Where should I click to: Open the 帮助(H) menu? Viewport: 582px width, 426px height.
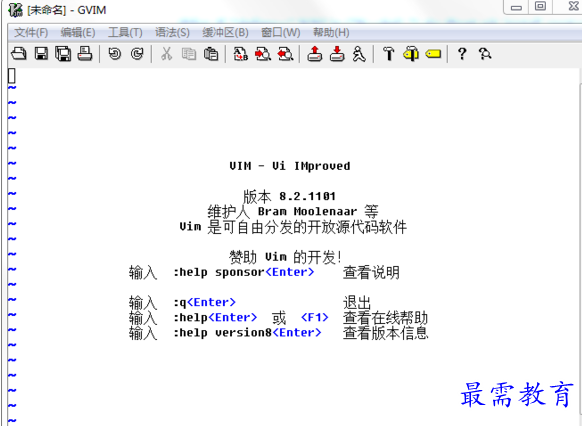(331, 33)
